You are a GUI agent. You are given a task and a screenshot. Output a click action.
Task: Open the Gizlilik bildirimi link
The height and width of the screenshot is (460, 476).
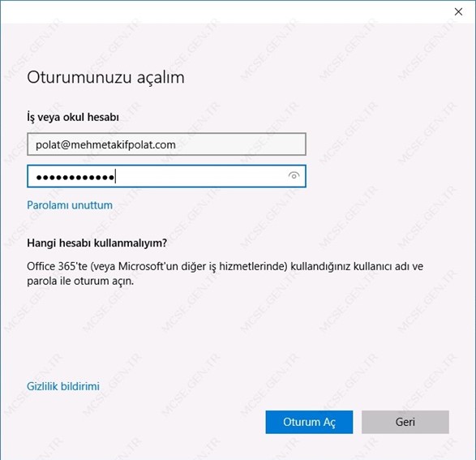tap(63, 386)
